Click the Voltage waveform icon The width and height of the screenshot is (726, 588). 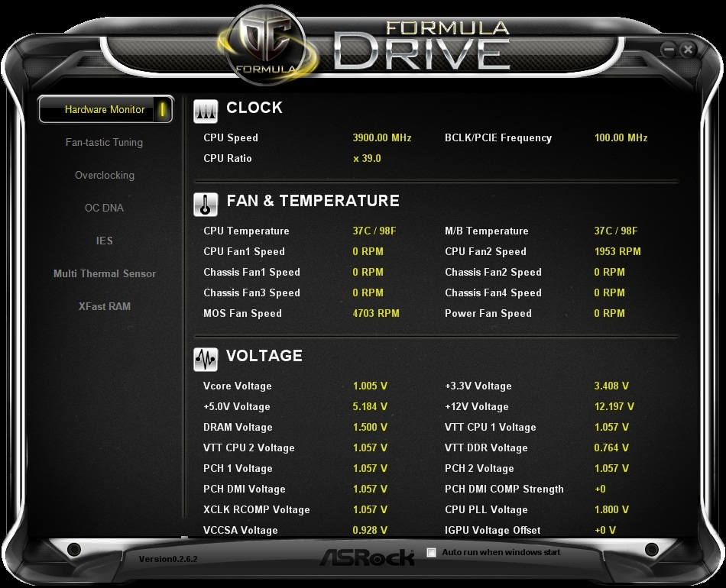tap(206, 360)
